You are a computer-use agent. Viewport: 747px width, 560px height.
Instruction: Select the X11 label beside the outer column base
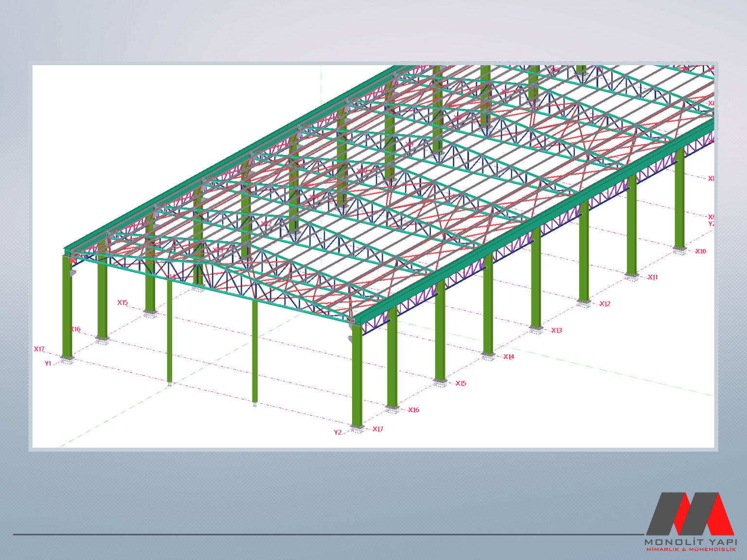(x=653, y=277)
